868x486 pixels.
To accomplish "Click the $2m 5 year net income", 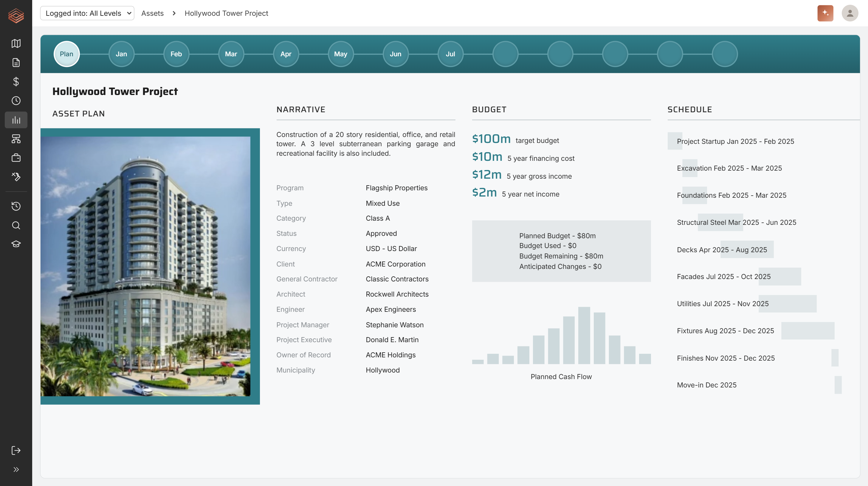I will (516, 193).
